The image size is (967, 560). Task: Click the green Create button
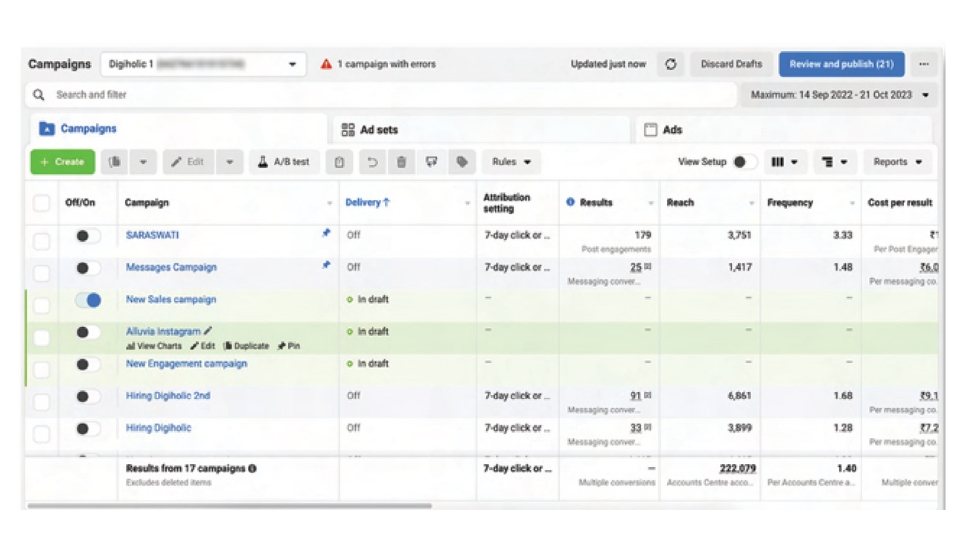tap(63, 162)
